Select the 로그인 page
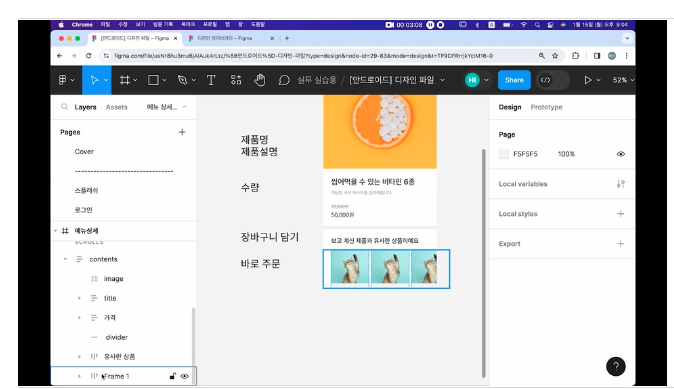 coord(83,210)
